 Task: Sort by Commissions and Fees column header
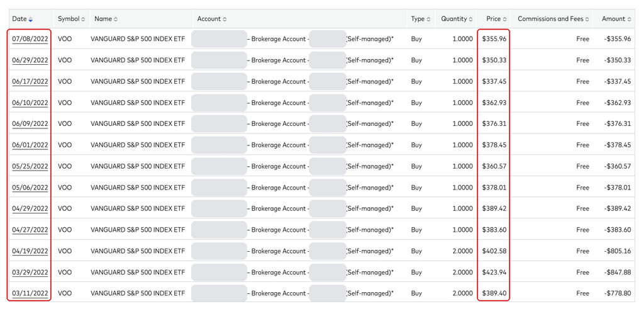(x=553, y=19)
